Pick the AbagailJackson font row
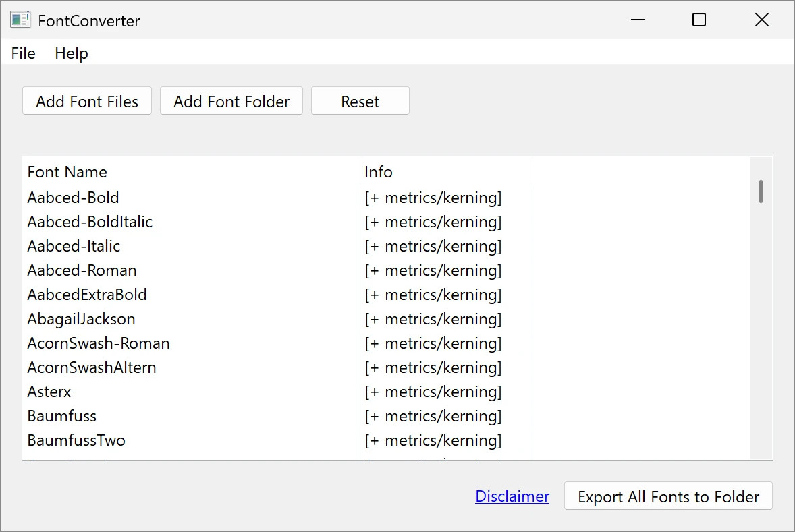The height and width of the screenshot is (532, 795). click(81, 319)
